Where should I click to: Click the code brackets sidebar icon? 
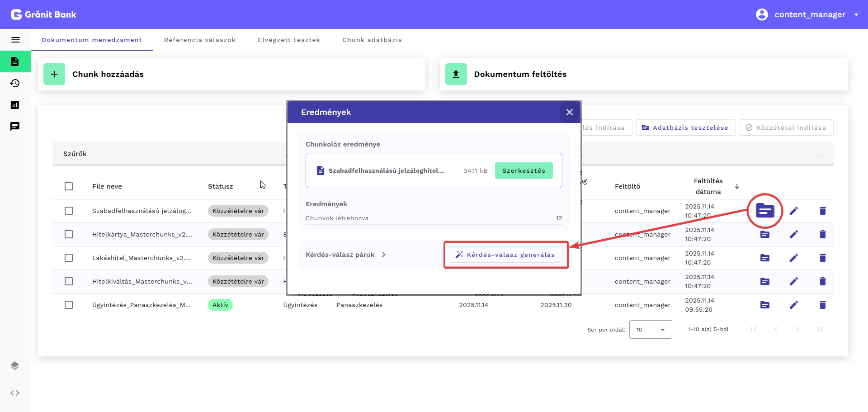[x=15, y=393]
